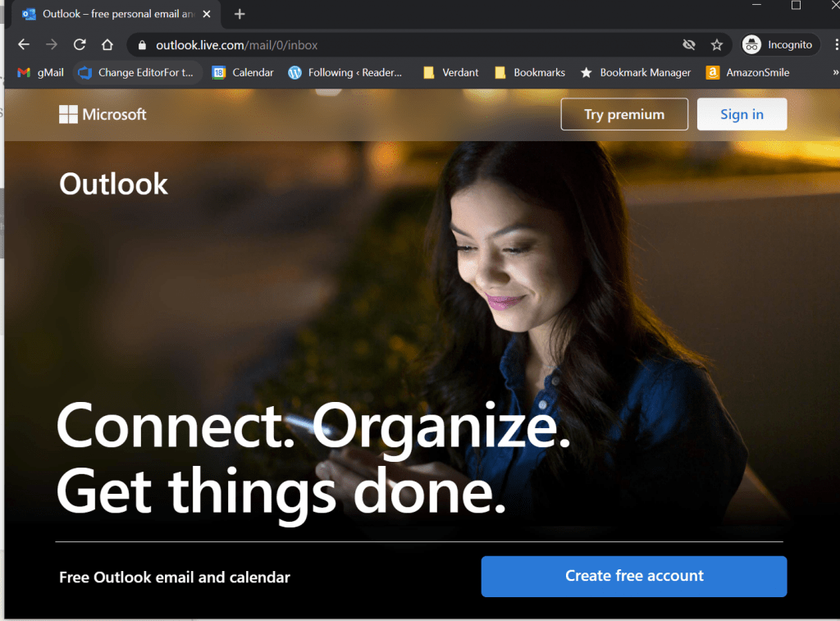Click the Microsoft logo
840x621 pixels.
click(x=103, y=115)
